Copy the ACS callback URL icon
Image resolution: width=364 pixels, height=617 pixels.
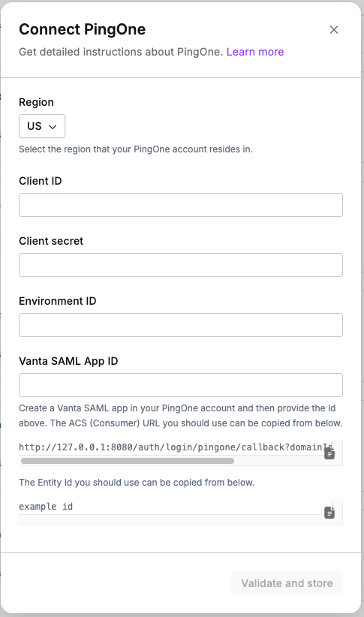pos(329,453)
